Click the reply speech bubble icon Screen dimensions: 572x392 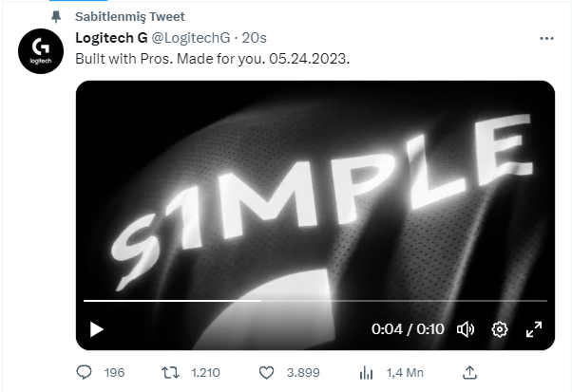tap(84, 372)
